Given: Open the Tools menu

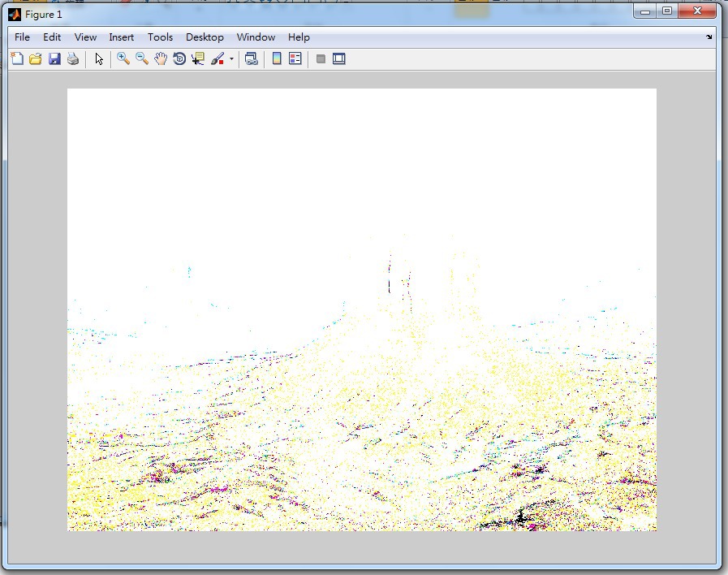Looking at the screenshot, I should [160, 37].
